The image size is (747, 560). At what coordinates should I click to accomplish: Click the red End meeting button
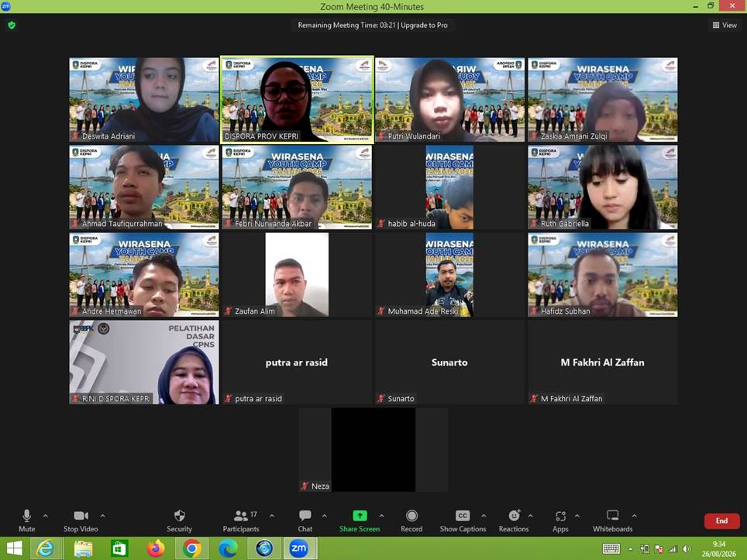point(721,521)
